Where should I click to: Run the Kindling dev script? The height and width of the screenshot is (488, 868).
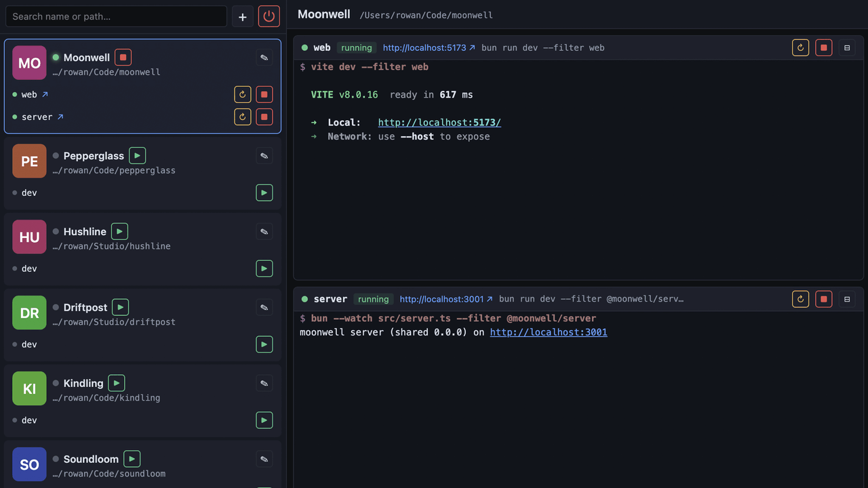coord(264,420)
